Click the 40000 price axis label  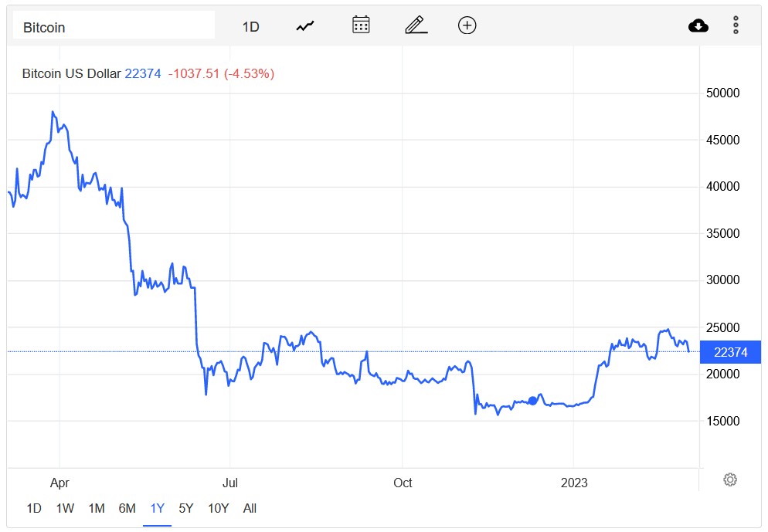[722, 186]
